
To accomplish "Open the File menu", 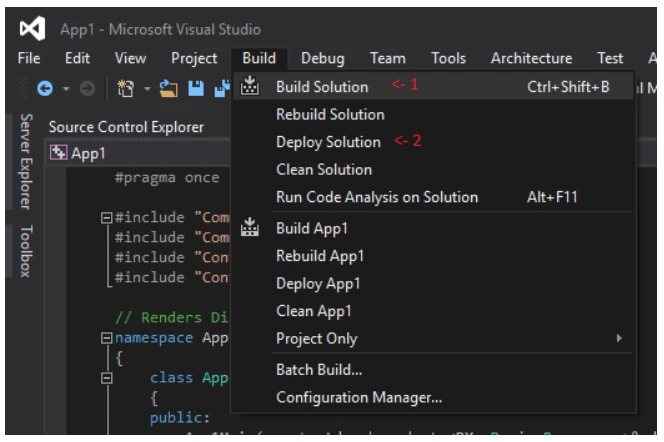I will (x=29, y=58).
